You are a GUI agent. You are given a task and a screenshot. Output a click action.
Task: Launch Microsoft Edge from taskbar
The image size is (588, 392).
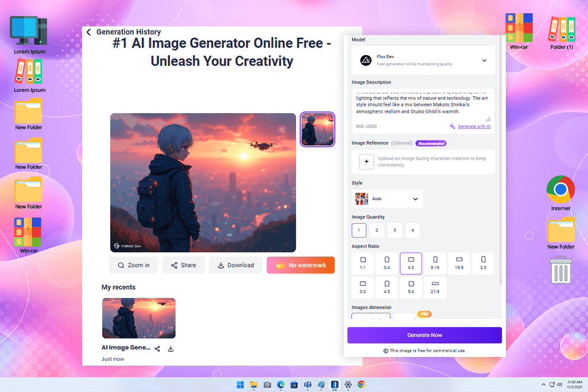[280, 385]
